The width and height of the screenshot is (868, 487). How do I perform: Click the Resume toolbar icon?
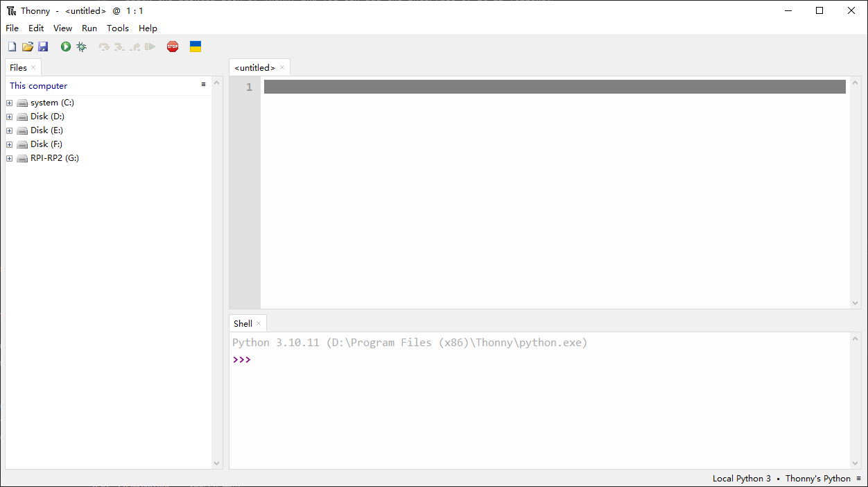150,46
